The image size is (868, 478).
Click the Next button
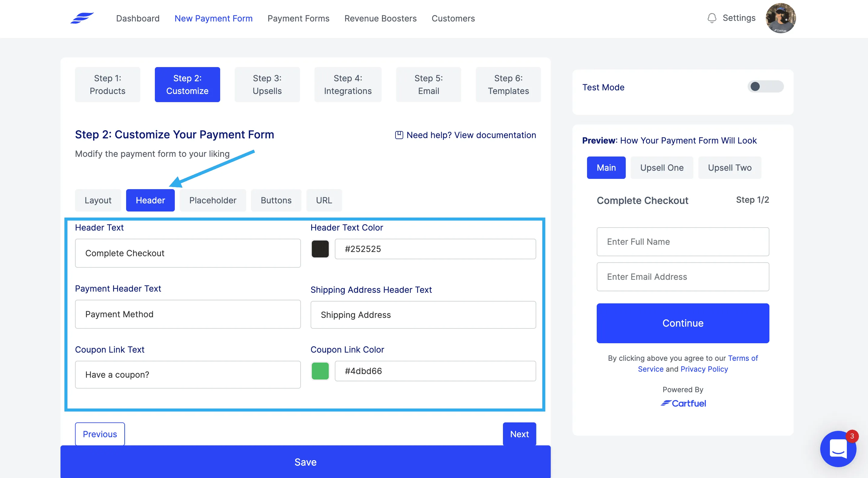[x=519, y=434]
